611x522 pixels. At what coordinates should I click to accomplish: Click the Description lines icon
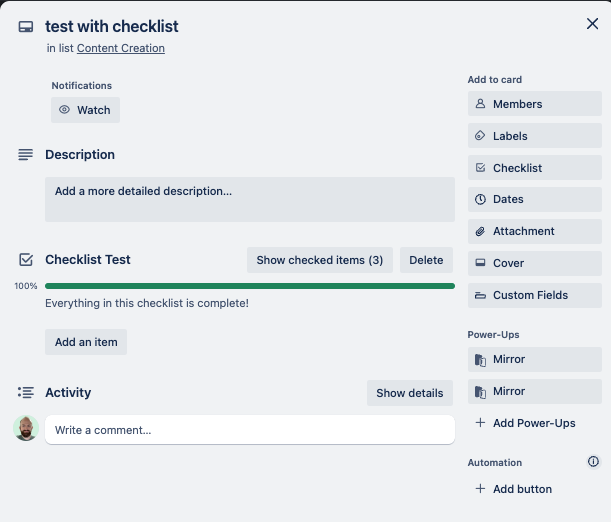(x=26, y=155)
